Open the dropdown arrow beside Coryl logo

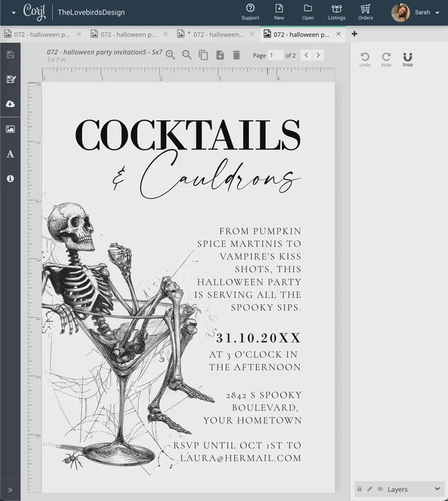[x=13, y=12]
